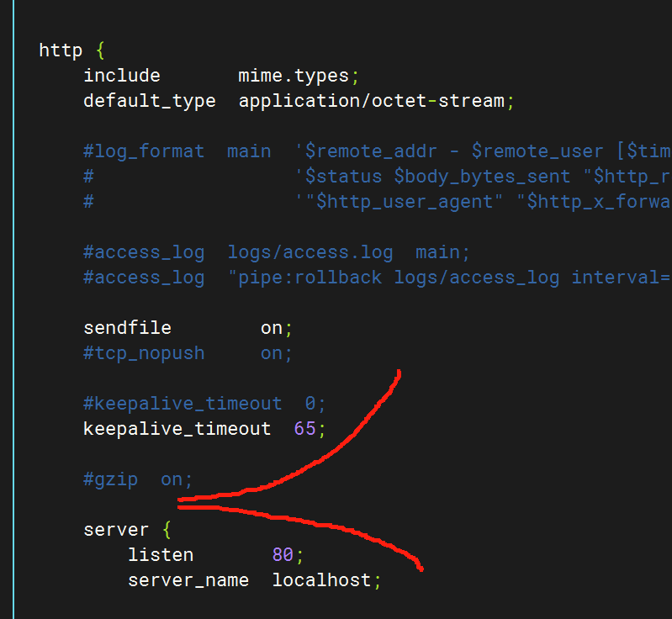Click '$remote_user' in the log format comment

pos(537,151)
